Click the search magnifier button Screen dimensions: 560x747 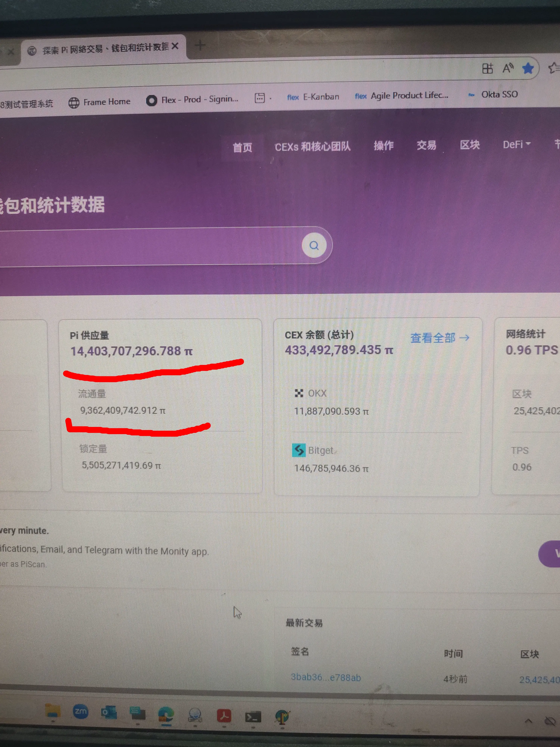pyautogui.click(x=314, y=246)
